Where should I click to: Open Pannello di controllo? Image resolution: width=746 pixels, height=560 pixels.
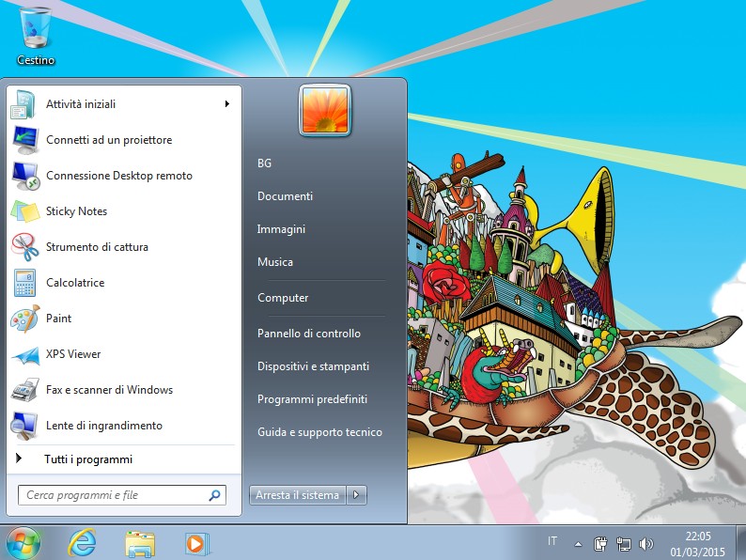[309, 333]
